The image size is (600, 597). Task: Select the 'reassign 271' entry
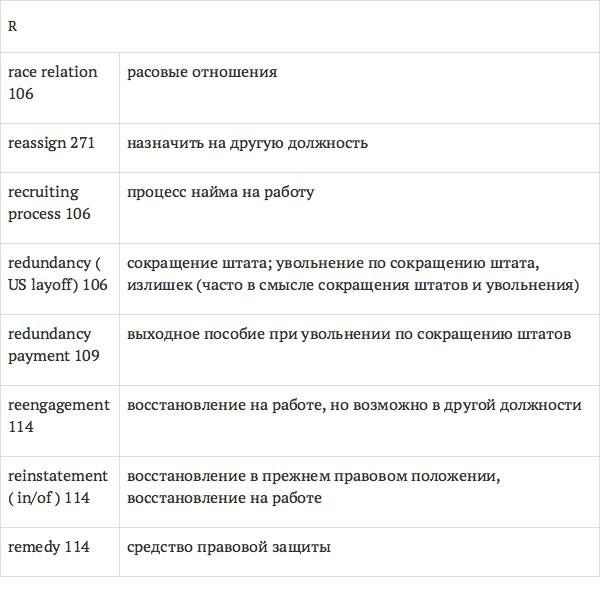coord(51,143)
